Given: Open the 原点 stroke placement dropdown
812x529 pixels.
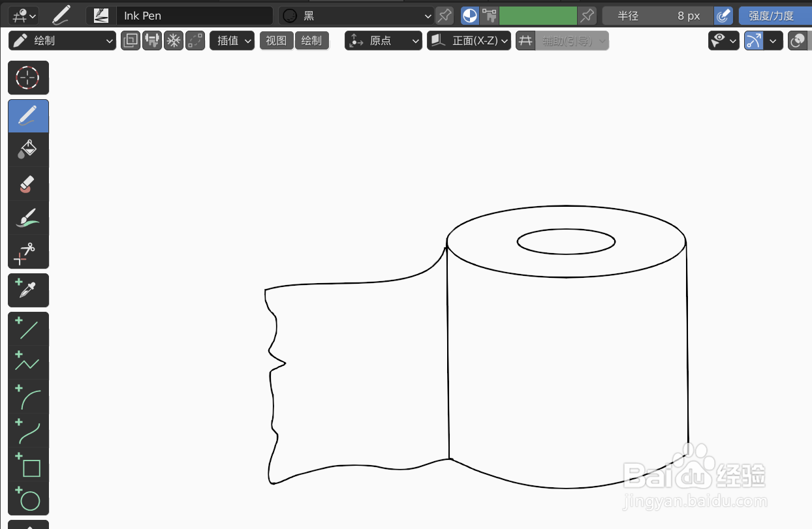Looking at the screenshot, I should coord(383,40).
